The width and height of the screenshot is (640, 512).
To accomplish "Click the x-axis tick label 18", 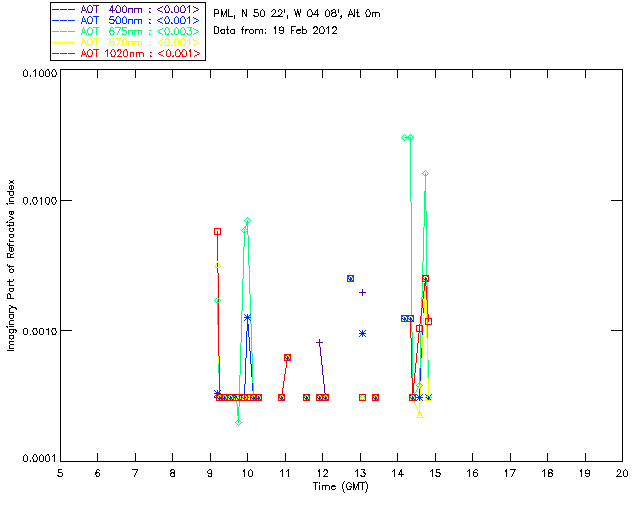I will coord(547,473).
